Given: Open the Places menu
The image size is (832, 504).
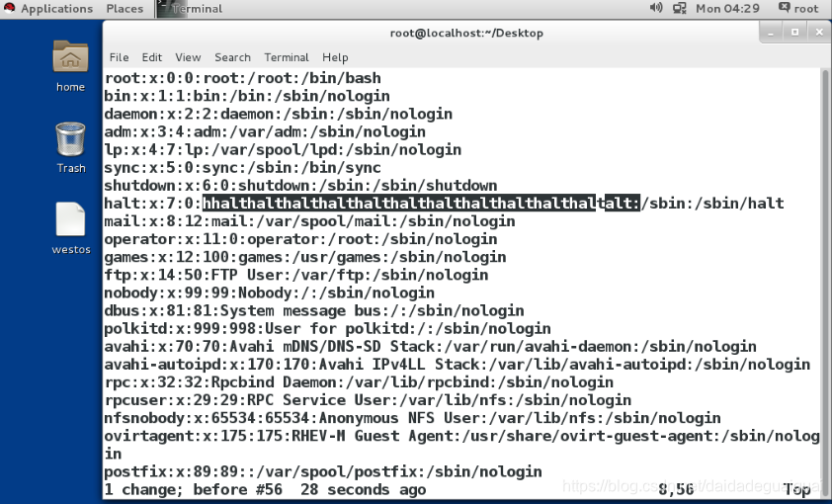Looking at the screenshot, I should click(x=125, y=9).
